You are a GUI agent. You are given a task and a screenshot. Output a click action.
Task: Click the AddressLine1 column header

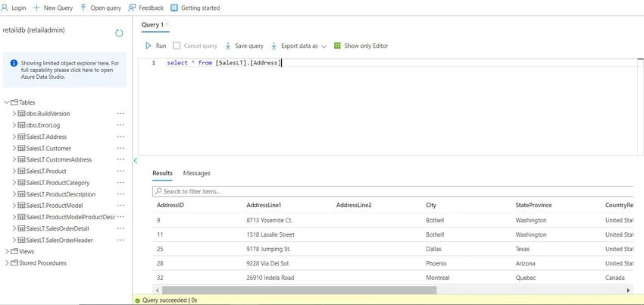264,205
